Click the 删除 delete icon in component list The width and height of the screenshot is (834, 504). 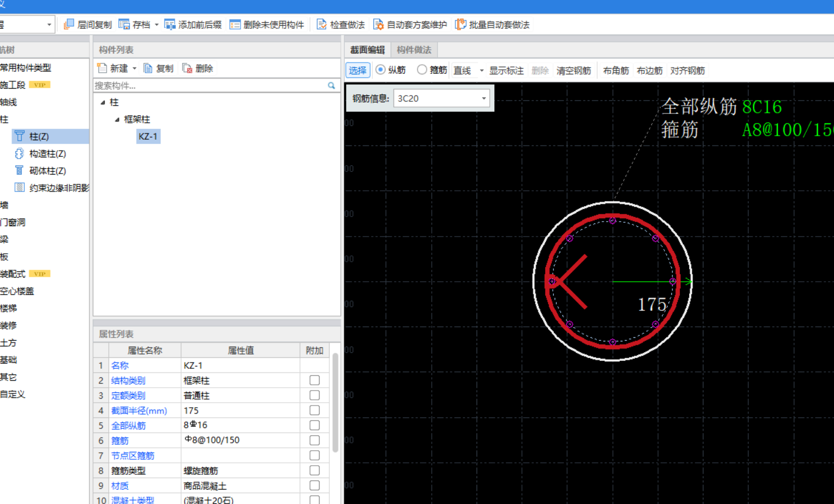(x=187, y=68)
